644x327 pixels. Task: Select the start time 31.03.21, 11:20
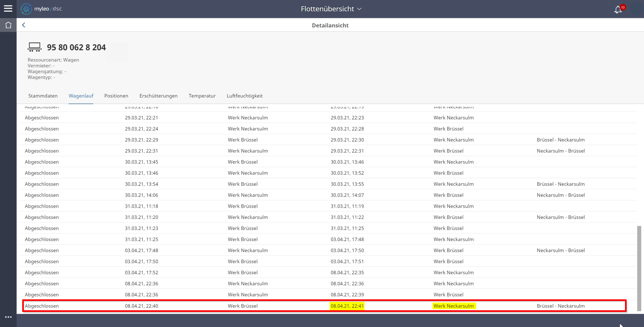point(141,217)
